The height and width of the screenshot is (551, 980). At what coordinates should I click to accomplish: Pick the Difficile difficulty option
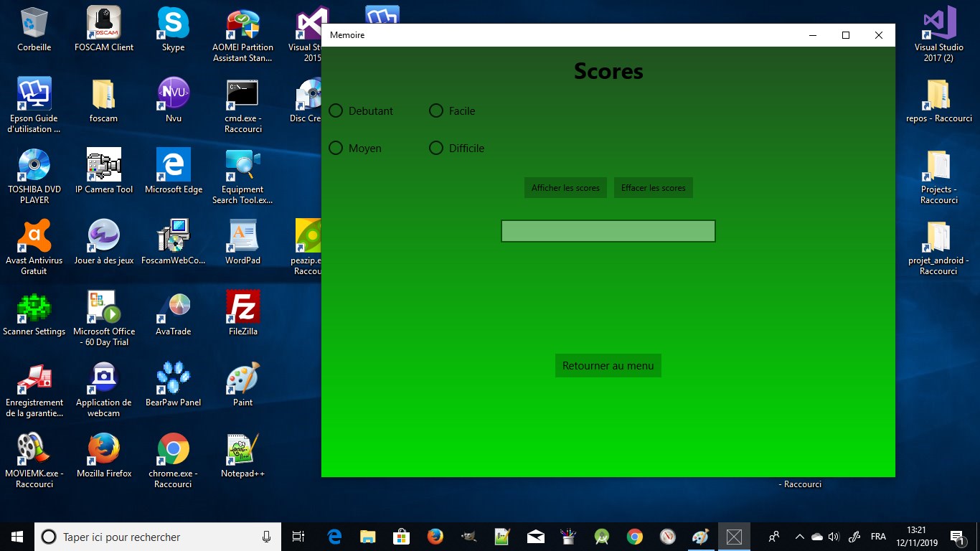pos(456,148)
